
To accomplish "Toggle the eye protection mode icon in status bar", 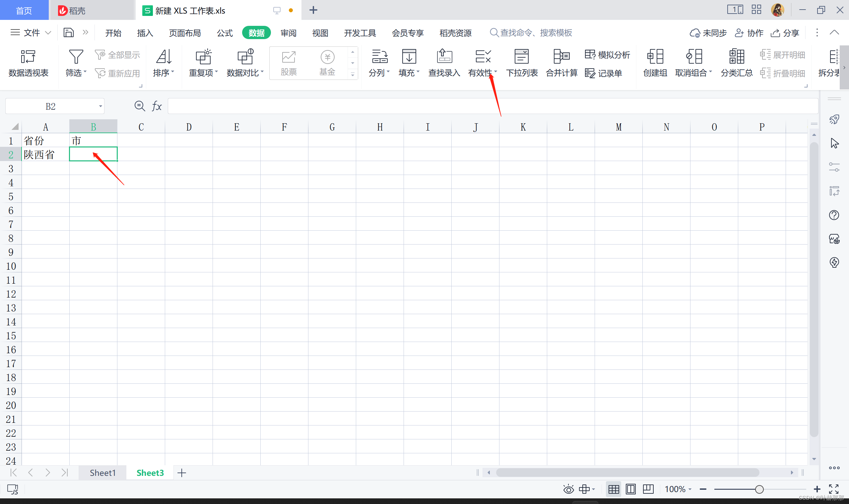I will click(x=568, y=489).
